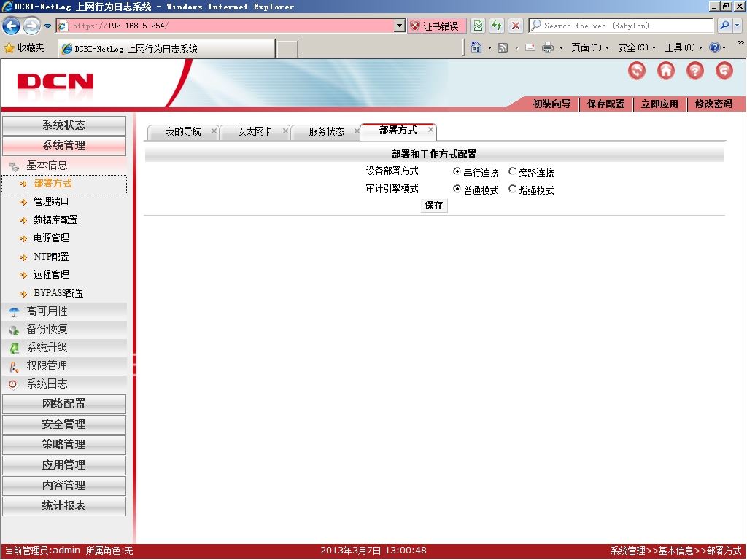Open the print options dropdown arrow
The height and width of the screenshot is (560, 747).
click(561, 47)
